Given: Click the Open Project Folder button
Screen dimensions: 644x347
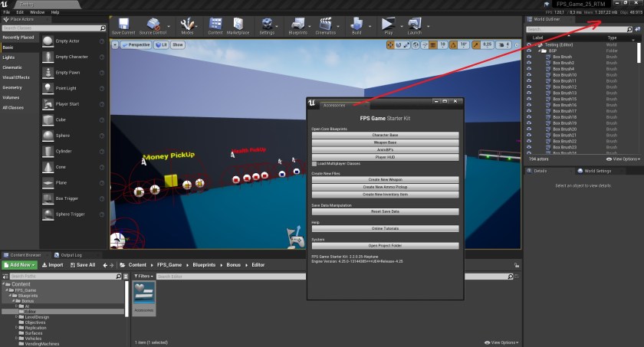Looking at the screenshot, I should (x=385, y=246).
